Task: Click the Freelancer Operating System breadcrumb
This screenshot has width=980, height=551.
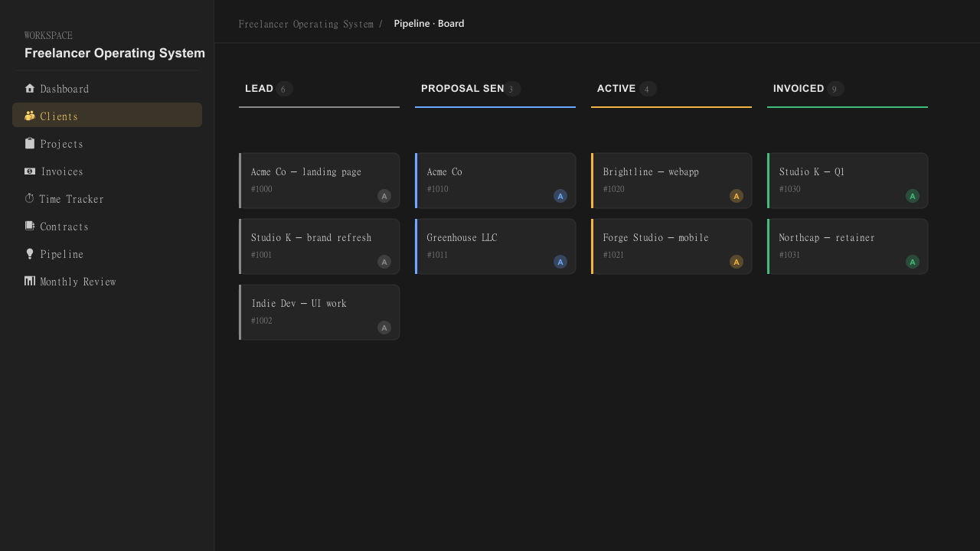Action: click(306, 24)
